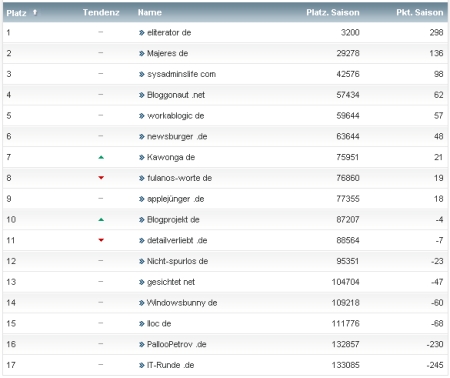Open the Bloggonaut .net link
The image size is (450, 378).
click(176, 95)
